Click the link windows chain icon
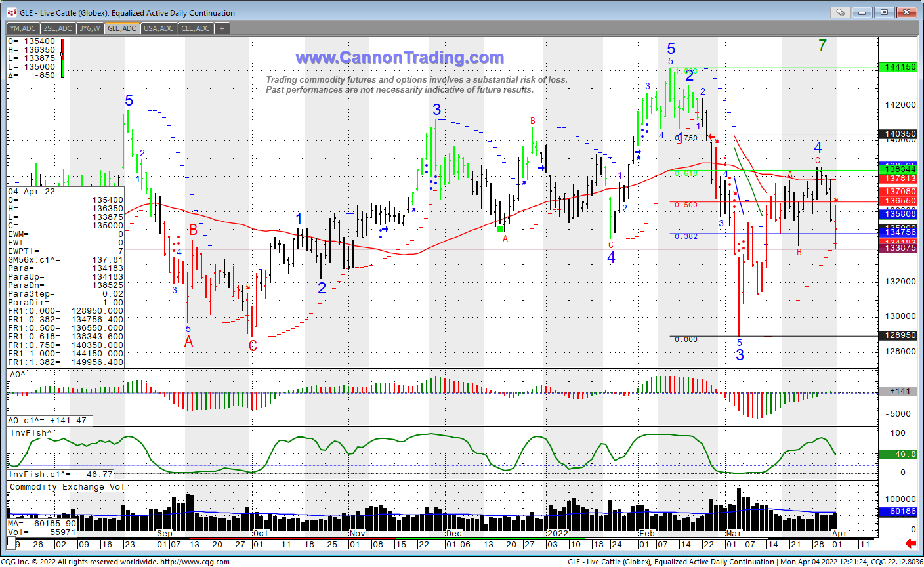This screenshot has height=567, width=924. click(x=840, y=12)
